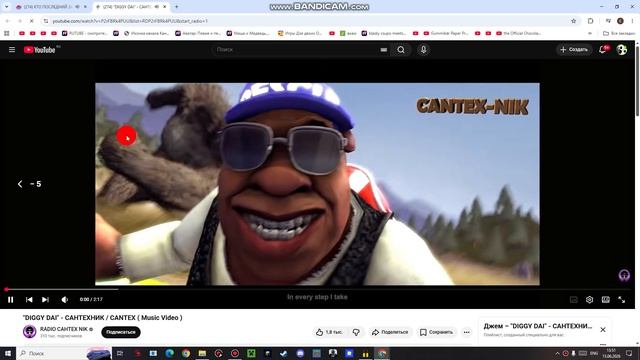Open the RADIO CANTEX NIK channel name
Viewport: 640px width, 360px height.
64,329
